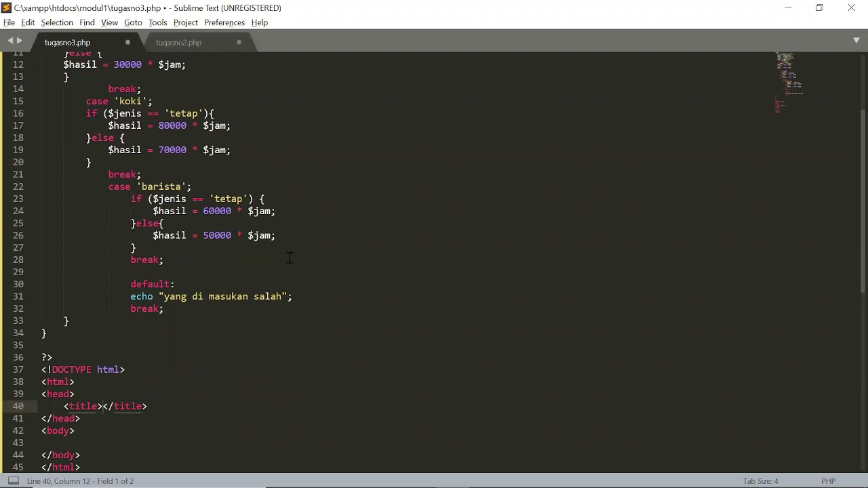This screenshot has height=488, width=868.
Task: Click the break; statement on line 32
Action: click(x=147, y=308)
